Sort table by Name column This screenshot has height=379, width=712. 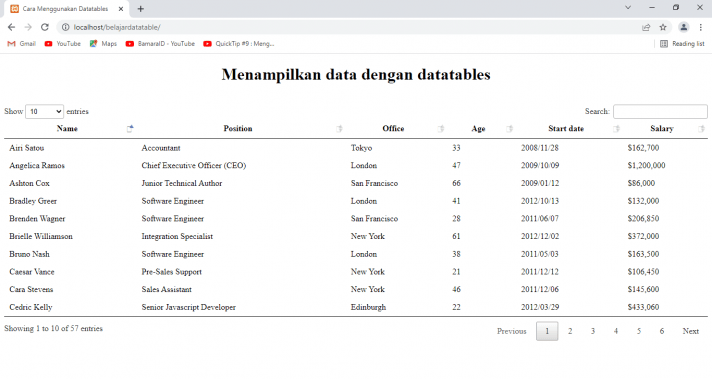tap(67, 128)
